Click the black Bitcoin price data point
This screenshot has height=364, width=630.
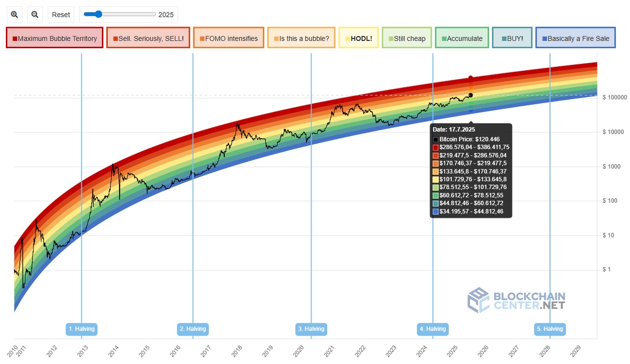click(x=471, y=95)
